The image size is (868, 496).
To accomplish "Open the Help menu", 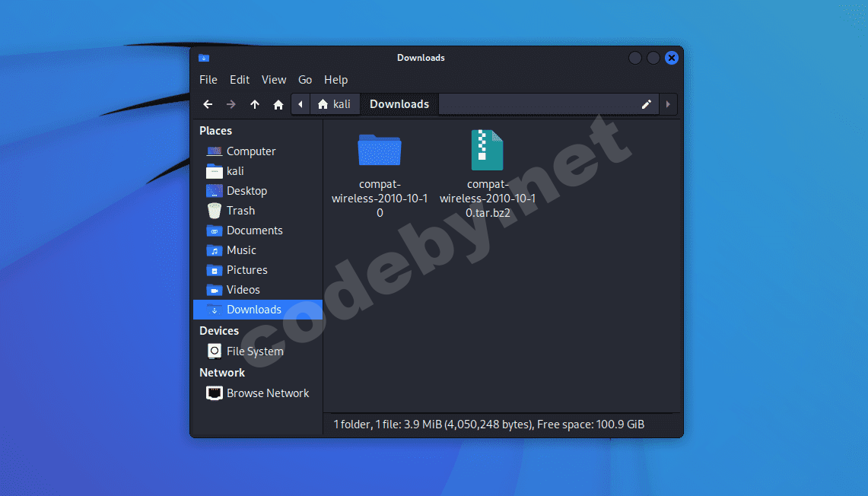I will 335,80.
